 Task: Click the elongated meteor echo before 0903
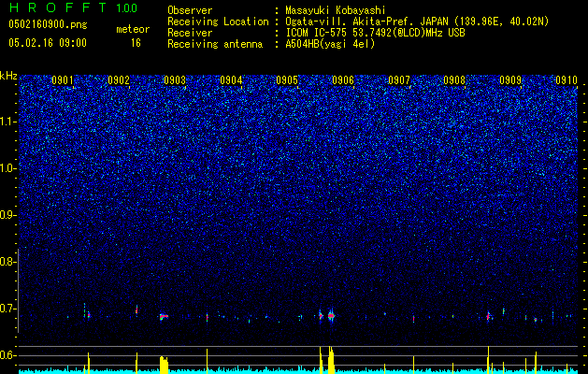tap(163, 317)
